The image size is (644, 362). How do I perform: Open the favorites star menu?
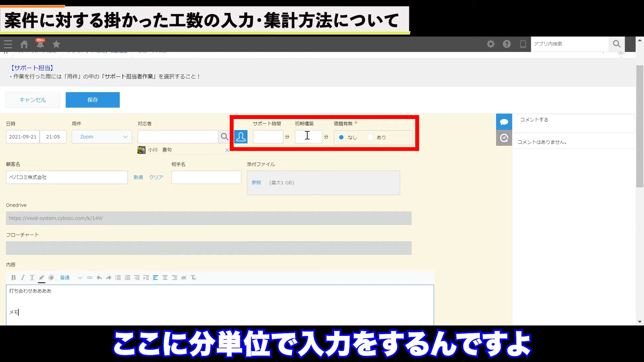click(x=56, y=44)
